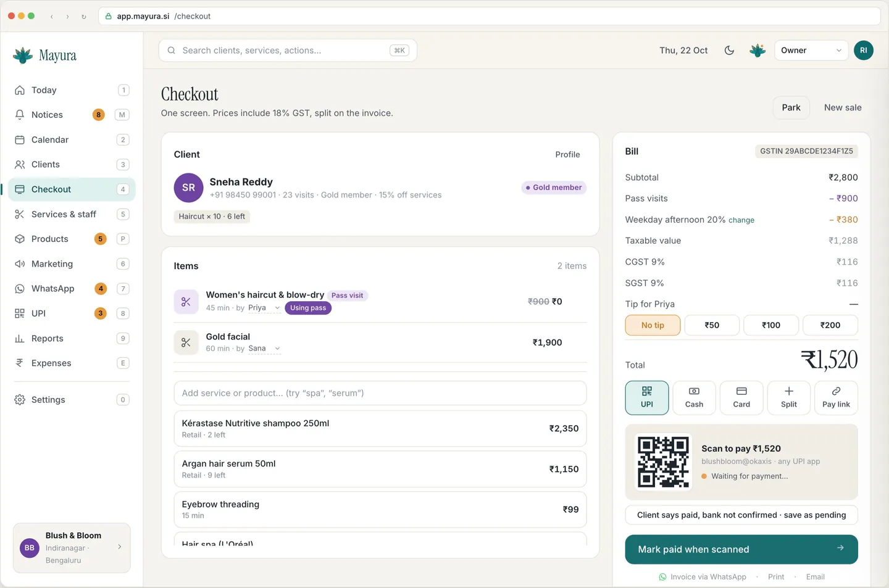This screenshot has height=588, width=889.
Task: Click the dash beside Tip for Priya
Action: pos(853,304)
